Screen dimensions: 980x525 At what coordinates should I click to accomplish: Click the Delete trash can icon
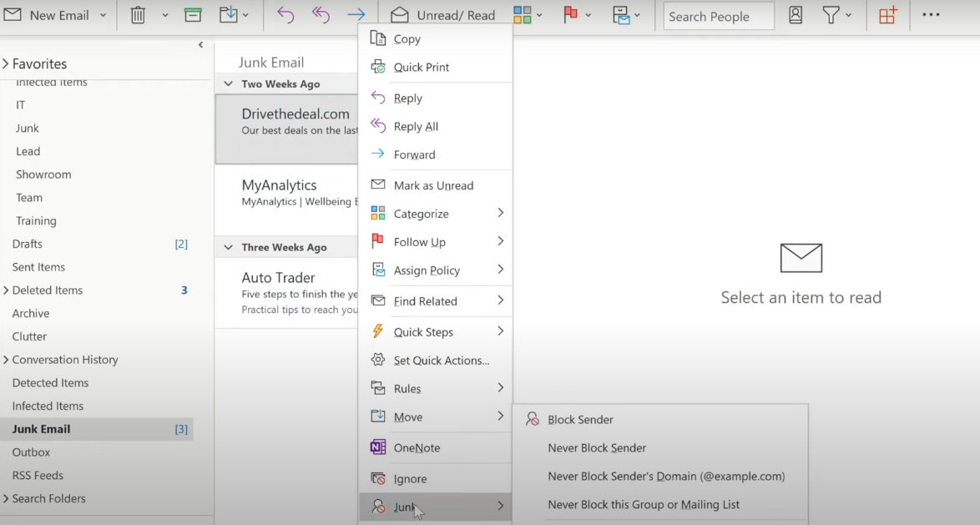[x=138, y=15]
